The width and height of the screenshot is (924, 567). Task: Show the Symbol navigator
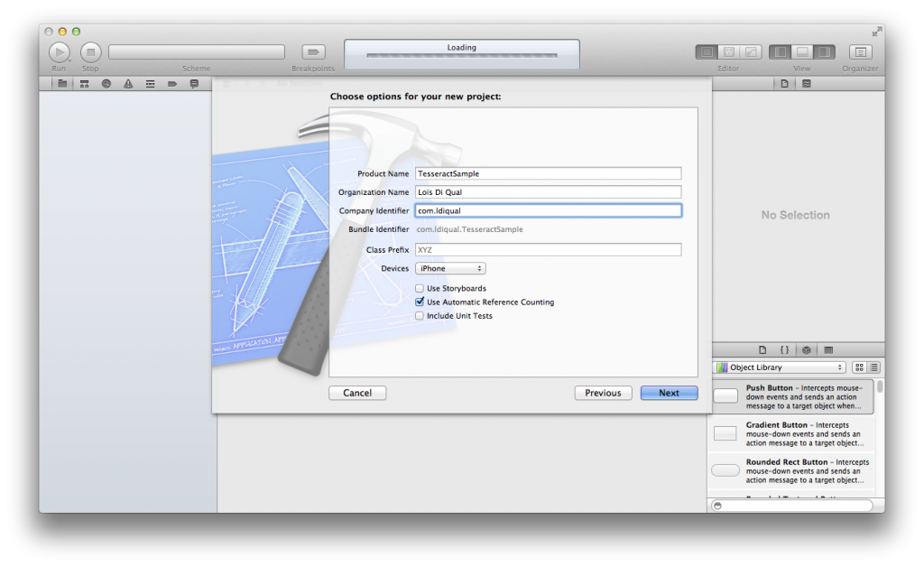(84, 84)
